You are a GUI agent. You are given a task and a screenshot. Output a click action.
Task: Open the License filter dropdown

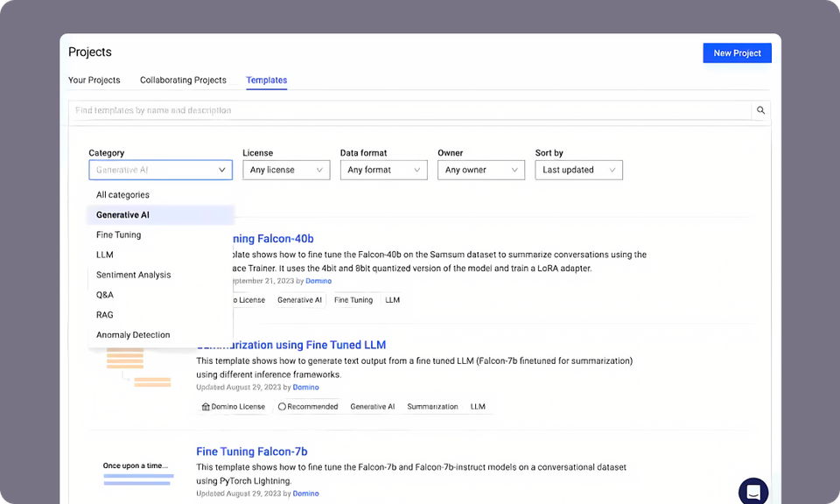tap(286, 170)
